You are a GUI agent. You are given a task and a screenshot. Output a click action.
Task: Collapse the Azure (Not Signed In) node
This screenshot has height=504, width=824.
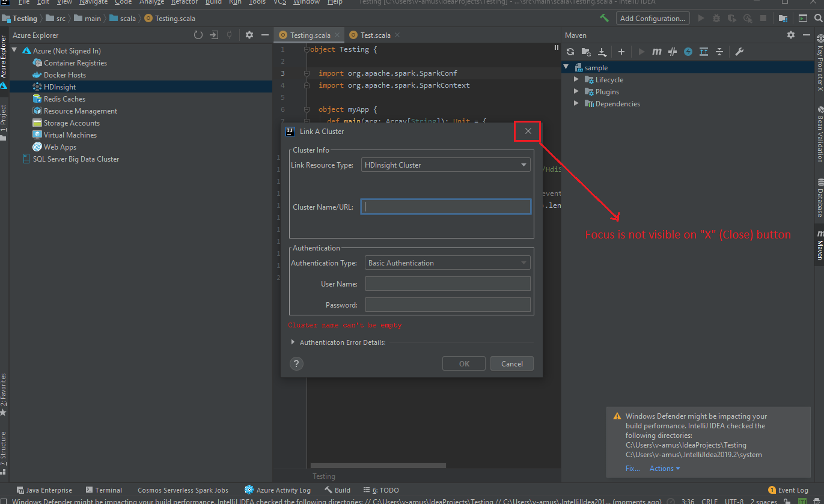pyautogui.click(x=14, y=51)
